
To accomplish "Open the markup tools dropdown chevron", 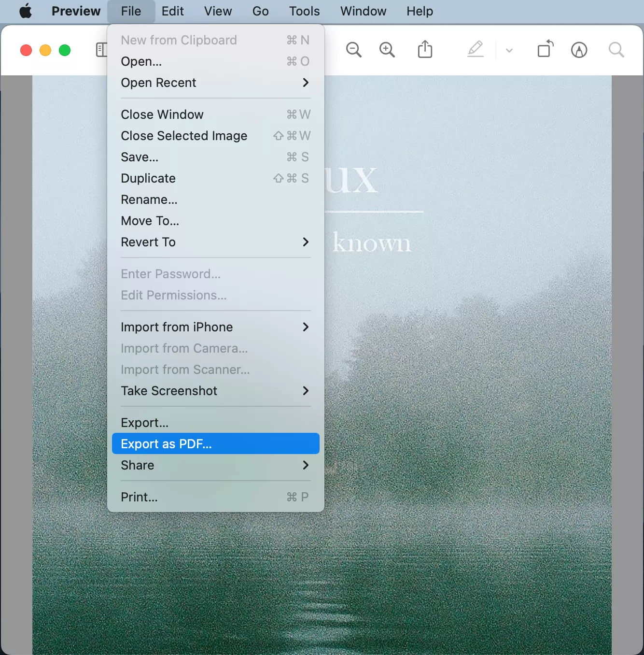I will click(x=509, y=50).
